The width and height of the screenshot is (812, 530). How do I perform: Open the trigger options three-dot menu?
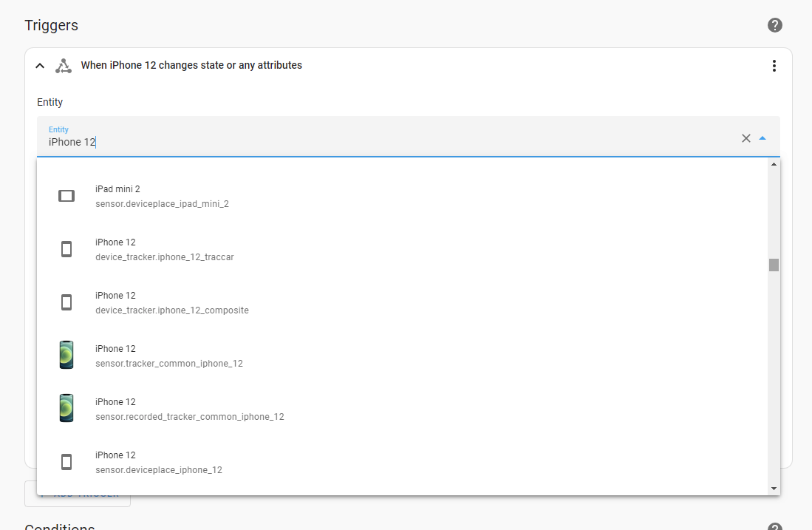click(x=774, y=66)
